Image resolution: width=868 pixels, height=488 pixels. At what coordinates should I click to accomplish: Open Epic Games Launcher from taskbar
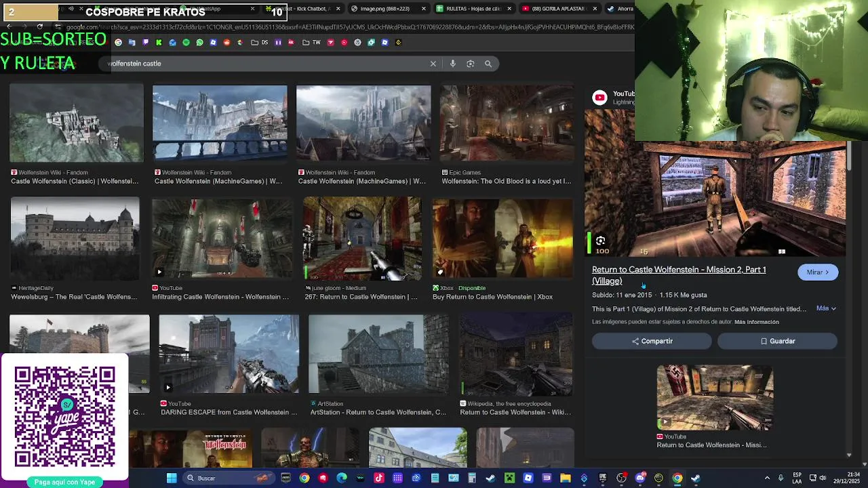click(602, 479)
